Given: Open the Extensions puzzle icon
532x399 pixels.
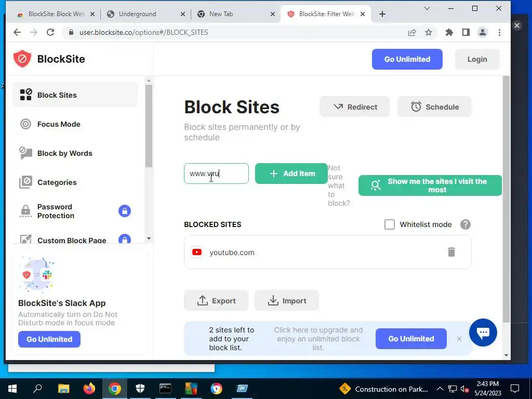Looking at the screenshot, I should coord(449,32).
